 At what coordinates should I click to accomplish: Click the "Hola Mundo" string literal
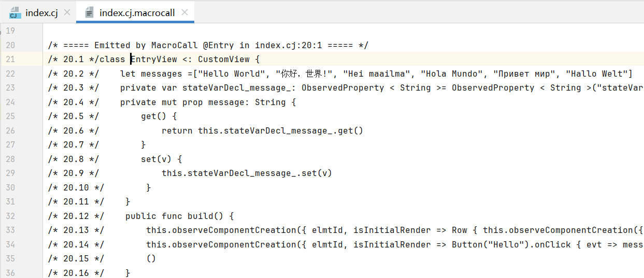coord(452,74)
